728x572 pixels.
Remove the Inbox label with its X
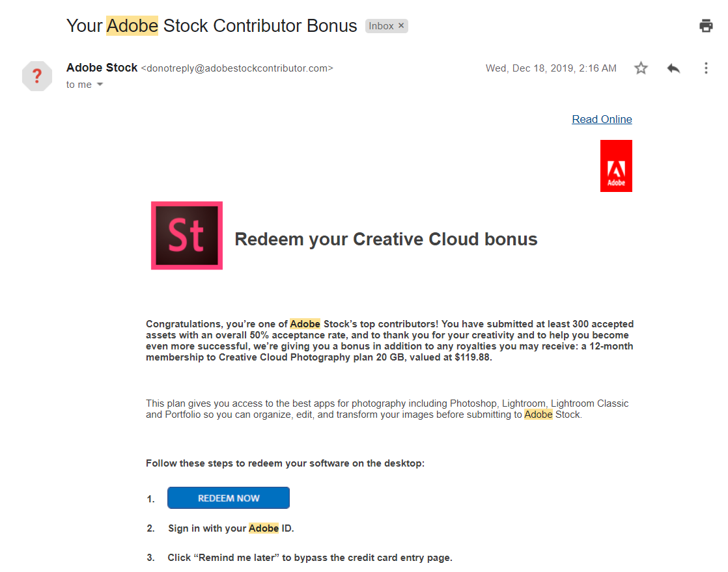pyautogui.click(x=401, y=26)
